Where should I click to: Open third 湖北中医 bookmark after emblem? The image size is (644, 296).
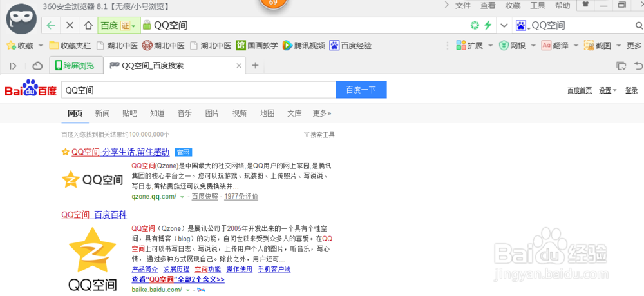point(211,45)
